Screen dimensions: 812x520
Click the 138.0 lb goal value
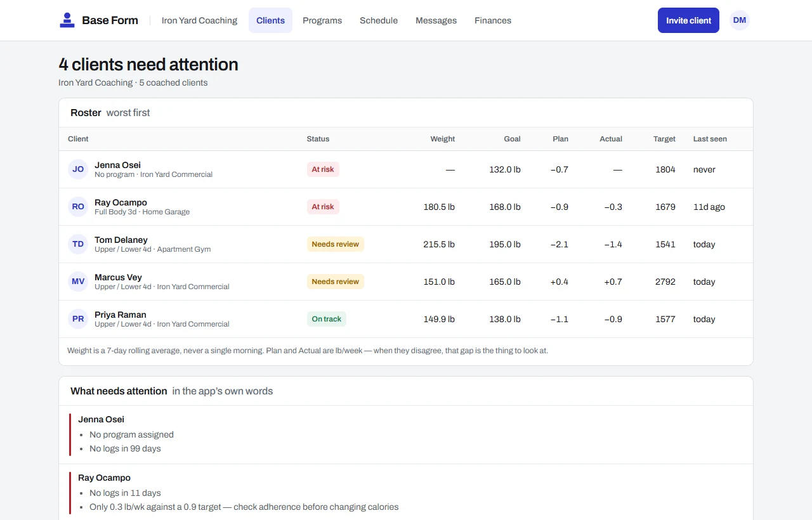pos(505,319)
